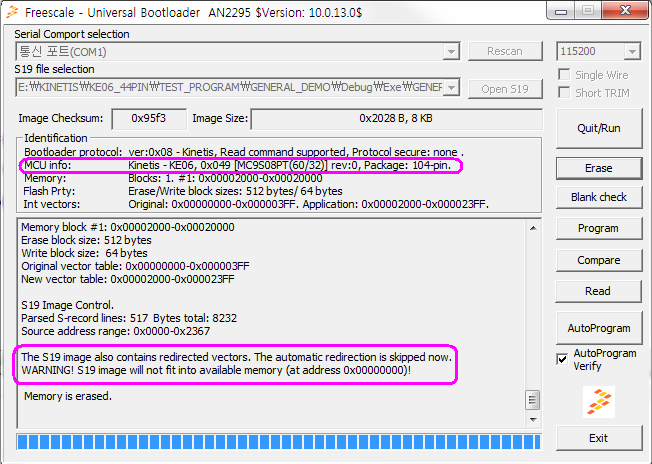The height and width of the screenshot is (464, 652).
Task: Click the Read button
Action: click(599, 291)
